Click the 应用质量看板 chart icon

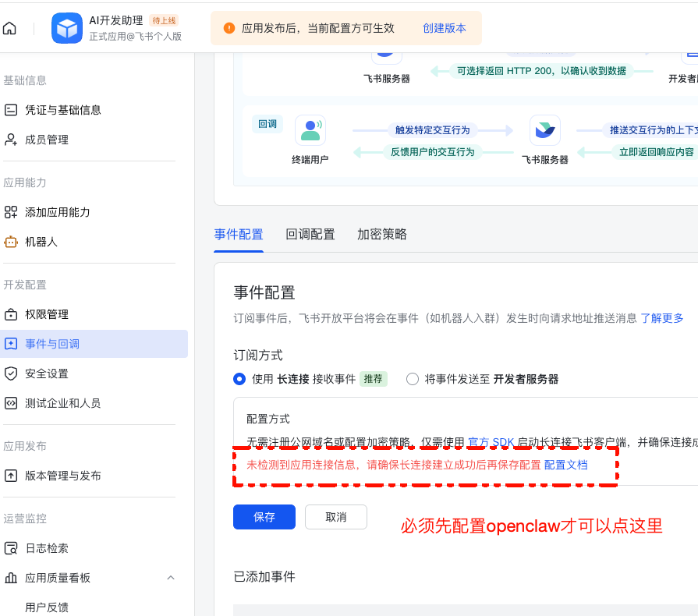click(11, 578)
